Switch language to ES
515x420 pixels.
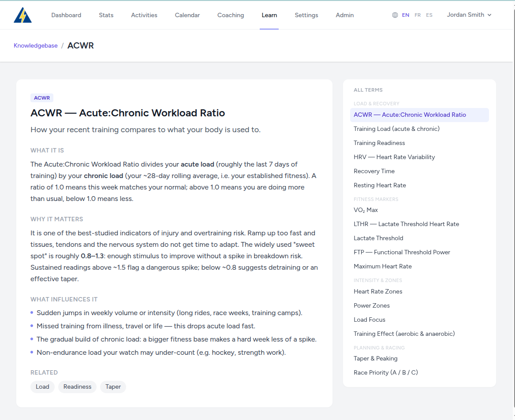(429, 15)
